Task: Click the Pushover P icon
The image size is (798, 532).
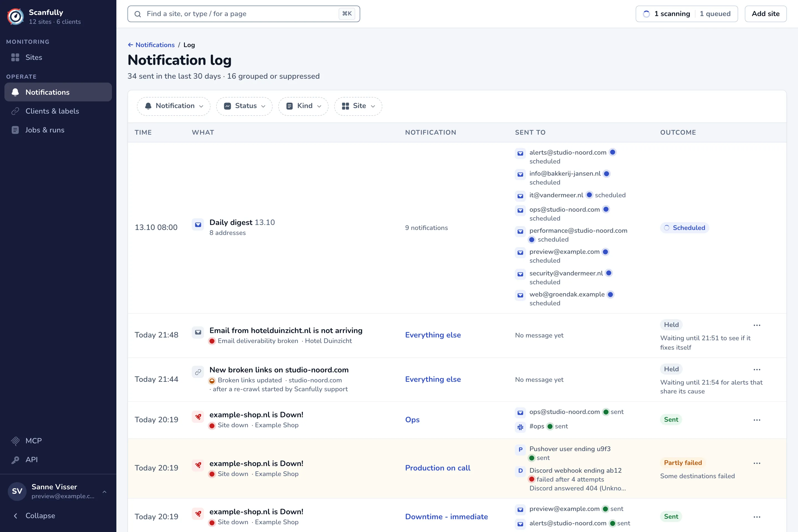Action: pos(520,450)
